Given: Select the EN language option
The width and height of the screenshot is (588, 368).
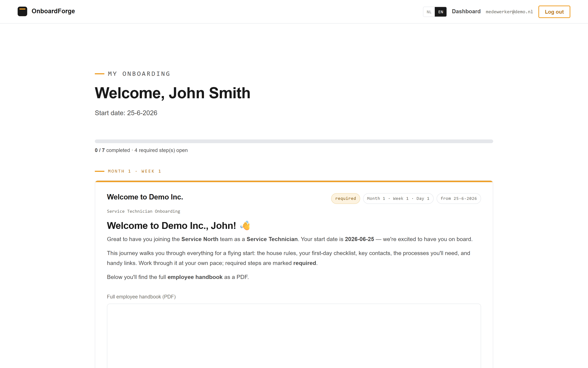Looking at the screenshot, I should coord(440,12).
